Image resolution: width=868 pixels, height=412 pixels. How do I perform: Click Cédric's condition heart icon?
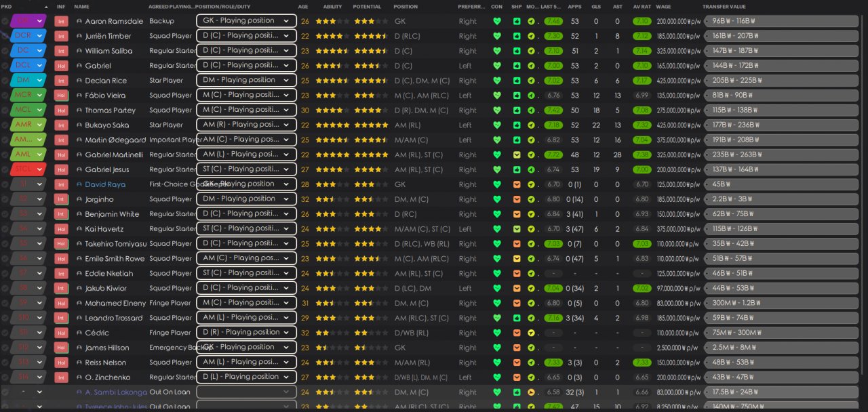[x=497, y=333]
